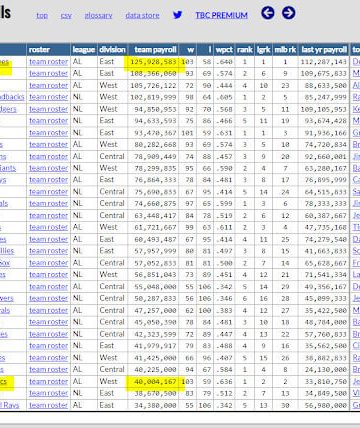Click the league column header
Screen dimensions: 360x428
[84, 50]
